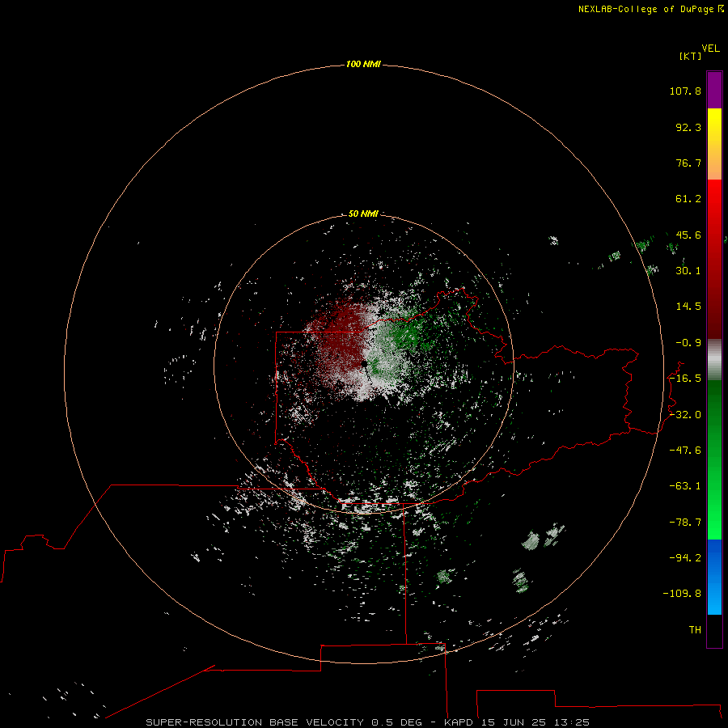Select the 107.8 legend value
Screen dimensions: 728x728
pos(685,91)
